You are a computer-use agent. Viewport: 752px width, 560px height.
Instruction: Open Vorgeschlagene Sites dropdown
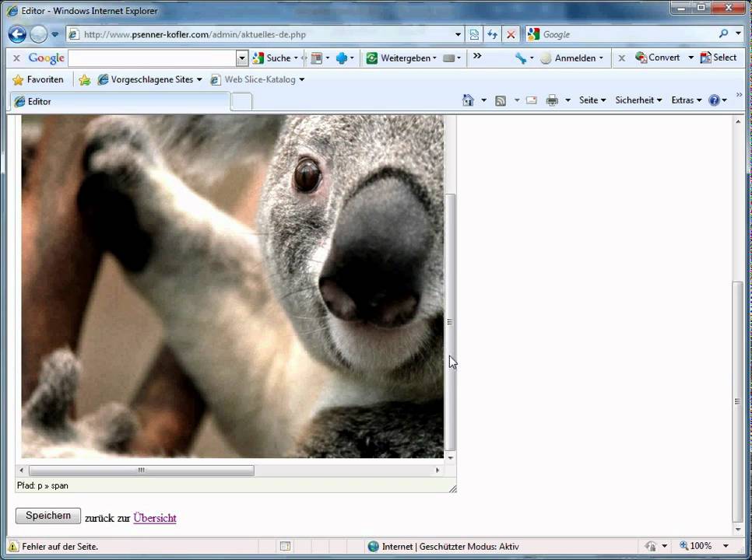point(149,79)
